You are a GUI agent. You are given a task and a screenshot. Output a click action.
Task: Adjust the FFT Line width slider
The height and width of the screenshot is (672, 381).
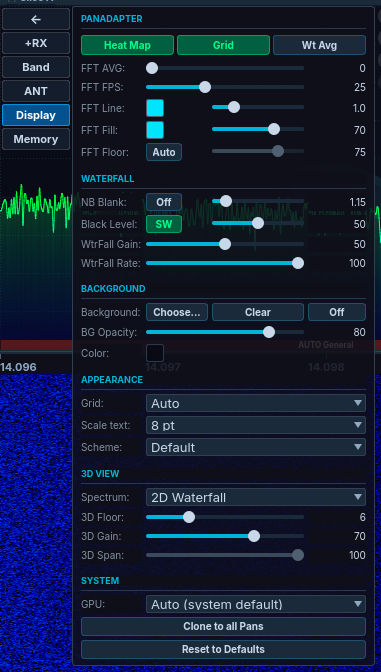258,107
